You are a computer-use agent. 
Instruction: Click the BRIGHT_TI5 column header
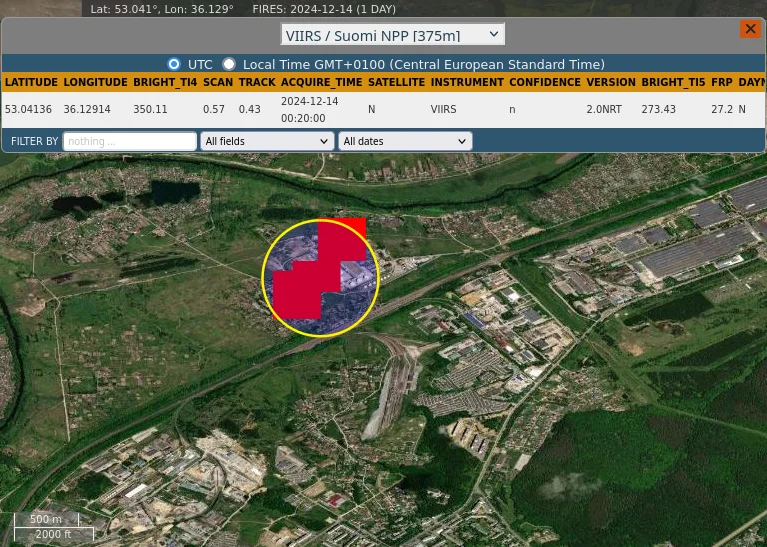click(673, 83)
